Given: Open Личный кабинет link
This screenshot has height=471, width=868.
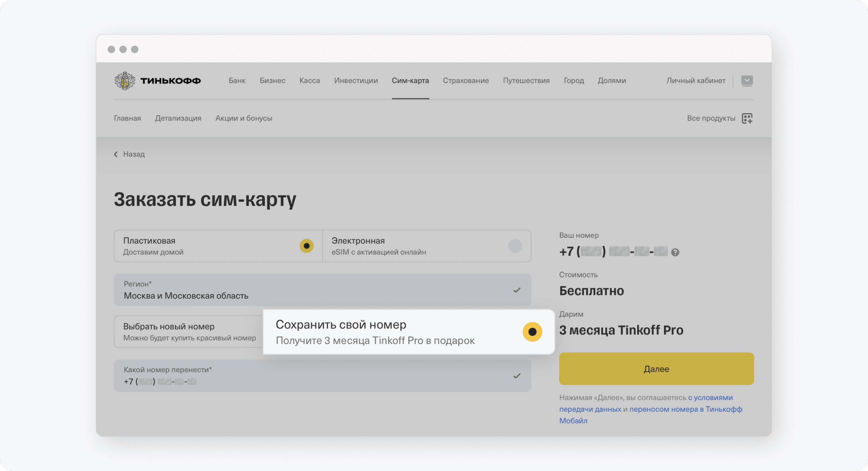Looking at the screenshot, I should (696, 81).
